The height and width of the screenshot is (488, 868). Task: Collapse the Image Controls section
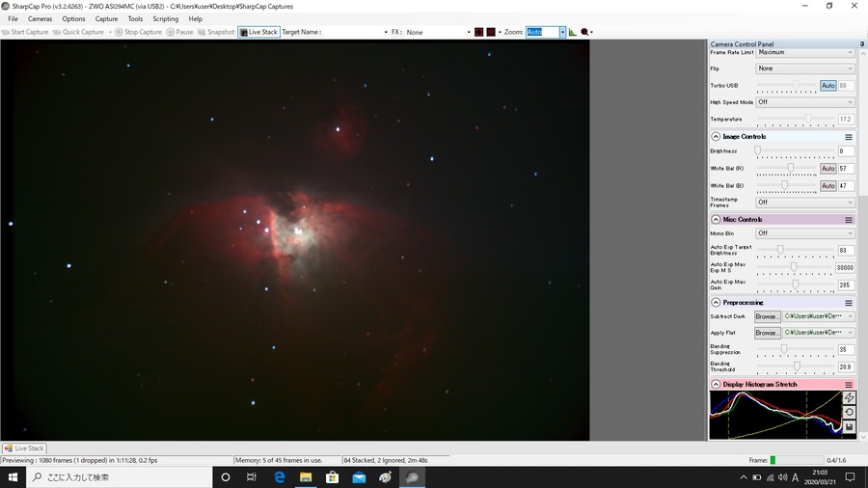716,137
